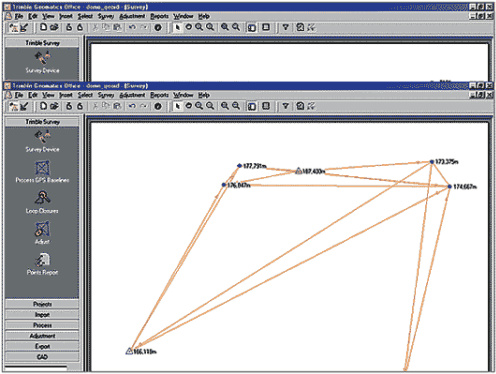Click filter funnel icon in back window toolbar
The height and width of the screenshot is (374, 496).
(x=286, y=27)
